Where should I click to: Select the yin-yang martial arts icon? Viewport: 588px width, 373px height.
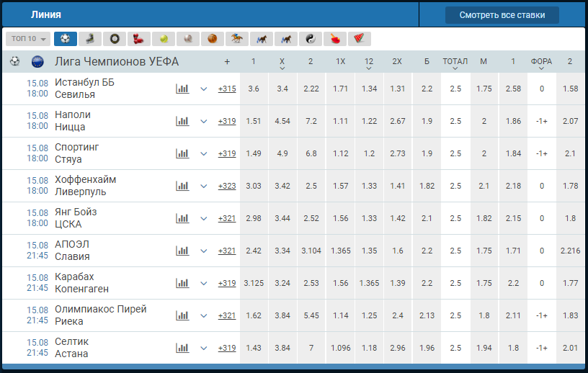pos(311,39)
